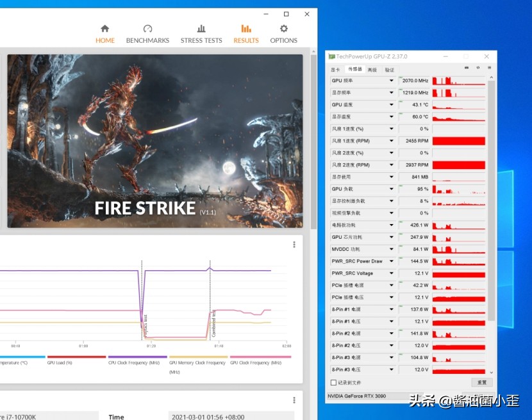Click the GPU-Z scrollbar down arrow
Screen dimensions: 532x420
tap(491, 372)
